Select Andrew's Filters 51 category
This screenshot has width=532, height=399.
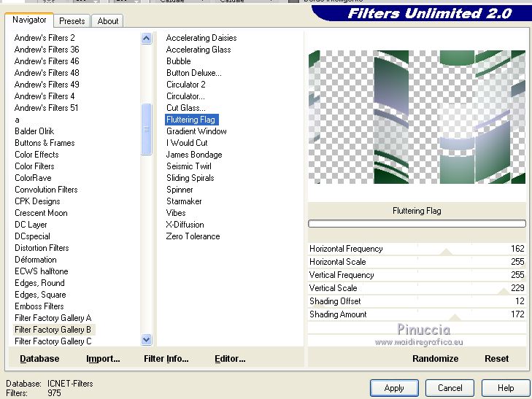click(x=46, y=108)
